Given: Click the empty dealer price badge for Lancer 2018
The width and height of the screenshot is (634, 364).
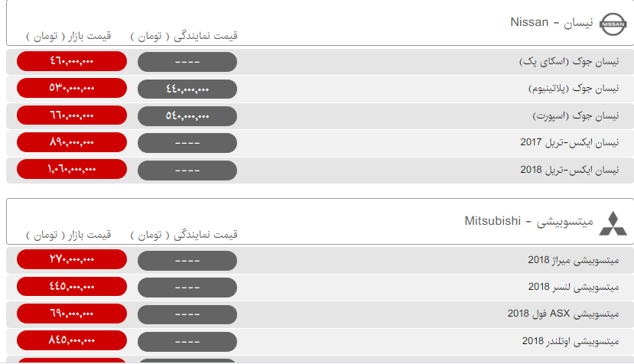Looking at the screenshot, I should [x=187, y=287].
